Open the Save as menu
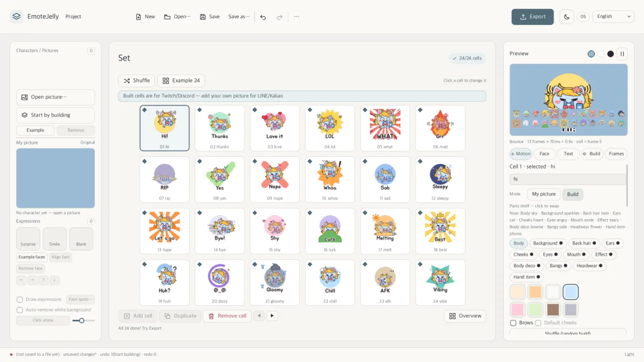The width and height of the screenshot is (644, 362). 239,17
